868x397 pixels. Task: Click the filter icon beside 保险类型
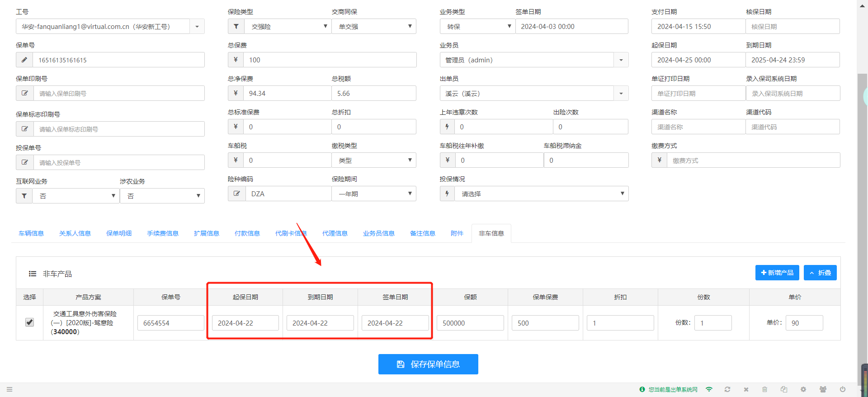pos(236,26)
